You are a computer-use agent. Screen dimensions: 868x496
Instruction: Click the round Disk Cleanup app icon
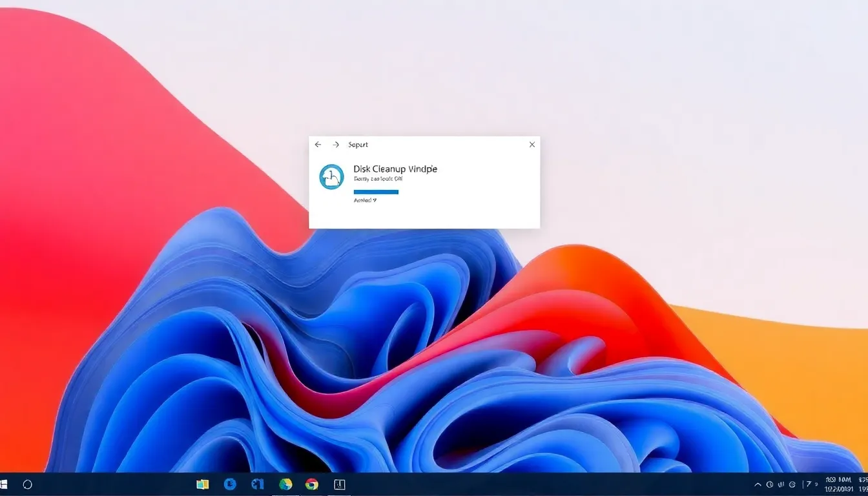332,176
